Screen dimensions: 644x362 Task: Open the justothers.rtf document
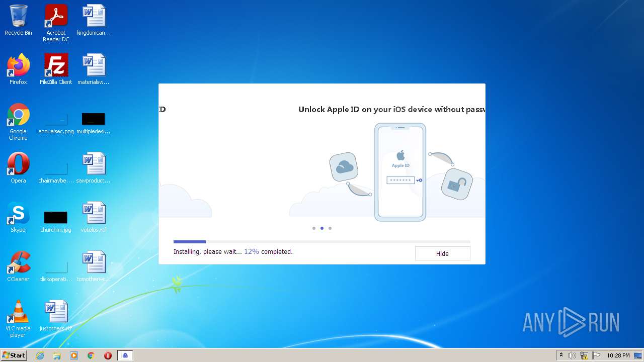[56, 316]
